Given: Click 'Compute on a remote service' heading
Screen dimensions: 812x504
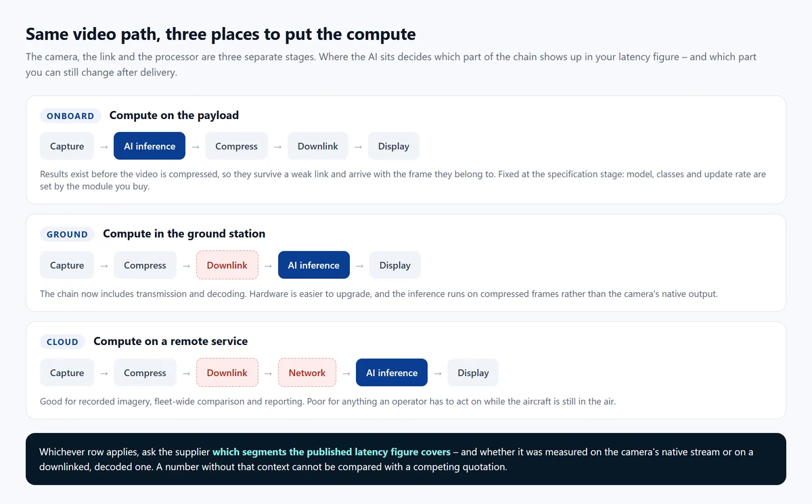Looking at the screenshot, I should (x=171, y=342).
